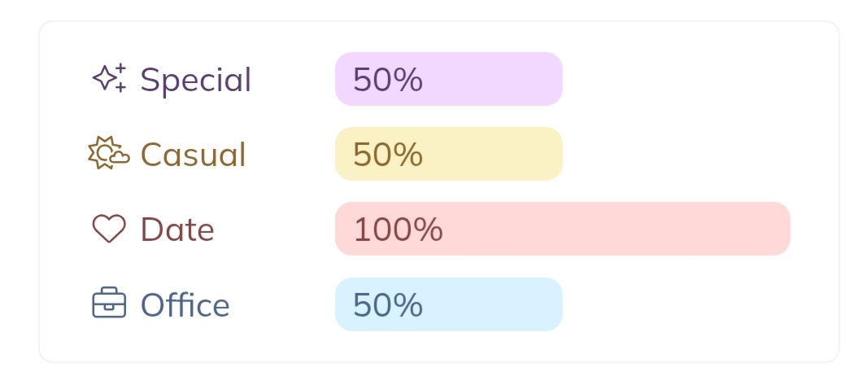
Task: Click the 50% value in the Casual bar
Action: 388,155
